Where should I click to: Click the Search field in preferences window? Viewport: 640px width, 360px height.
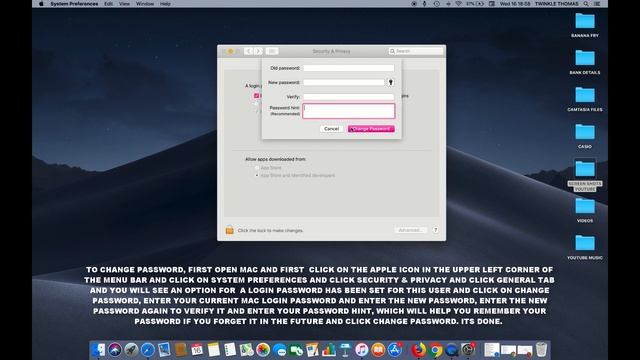pyautogui.click(x=416, y=51)
